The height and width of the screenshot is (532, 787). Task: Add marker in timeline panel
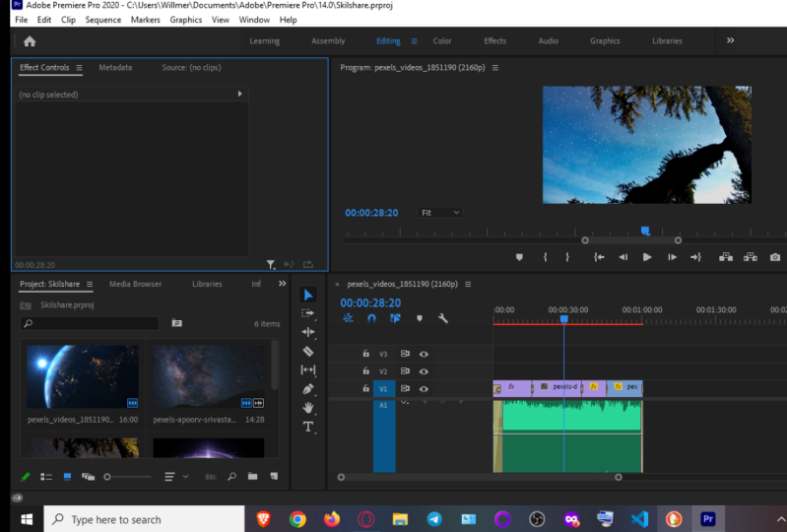point(420,318)
